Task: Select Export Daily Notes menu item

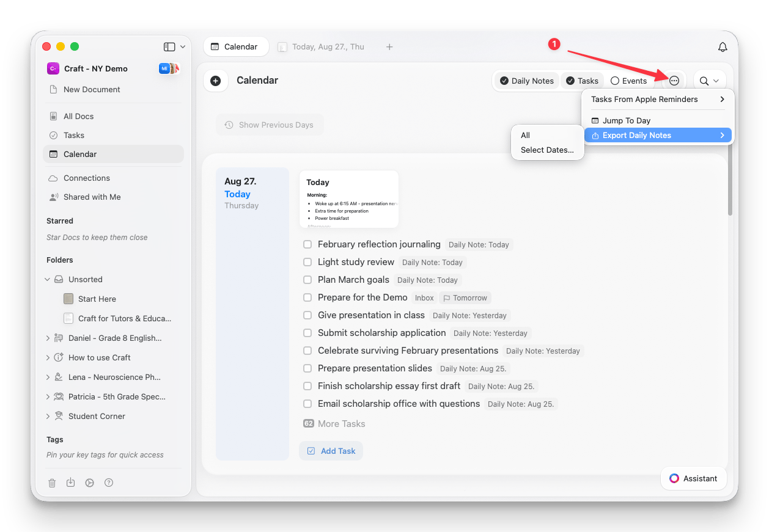Action: (x=658, y=135)
